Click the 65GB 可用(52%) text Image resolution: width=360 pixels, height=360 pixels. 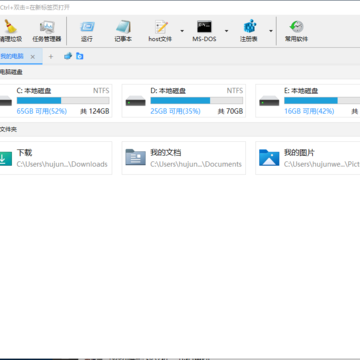(42, 111)
